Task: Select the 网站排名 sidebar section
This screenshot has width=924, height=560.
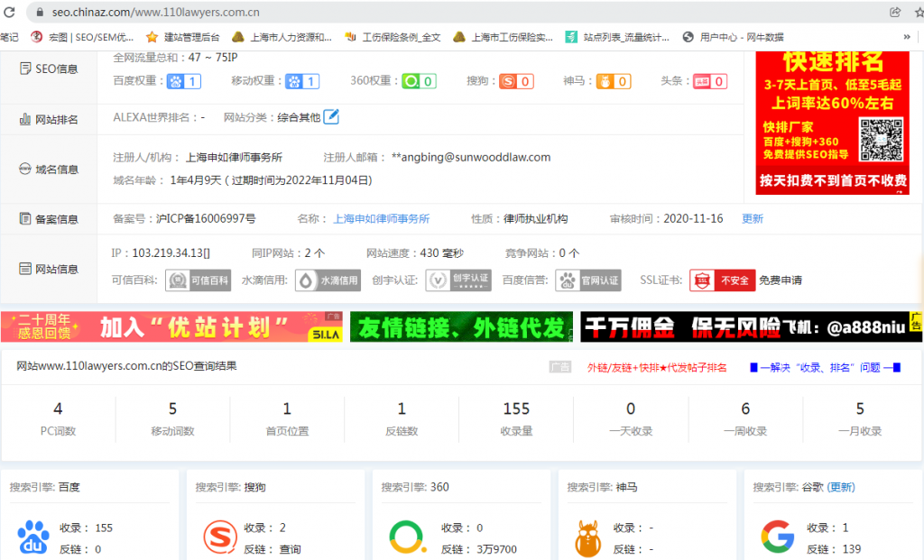Action: [x=49, y=120]
